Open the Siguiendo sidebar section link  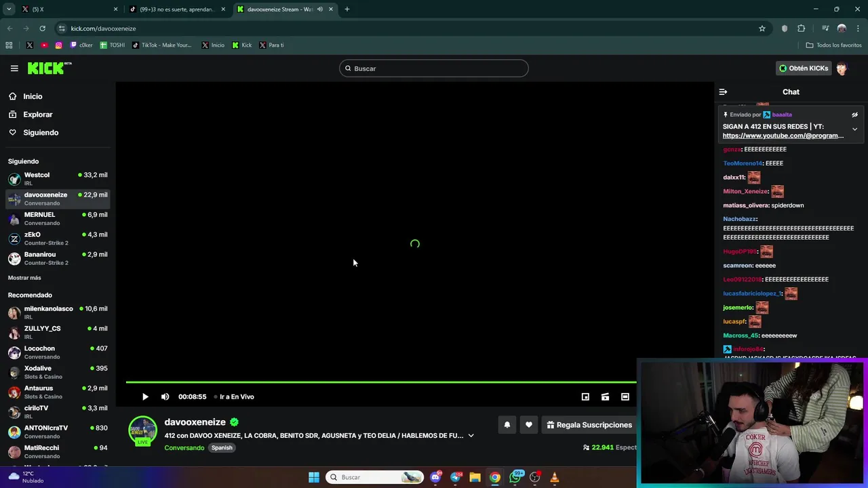[40, 132]
